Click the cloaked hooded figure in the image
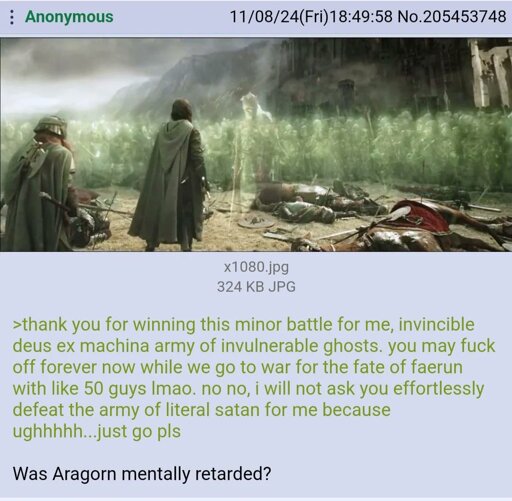 tap(170, 175)
